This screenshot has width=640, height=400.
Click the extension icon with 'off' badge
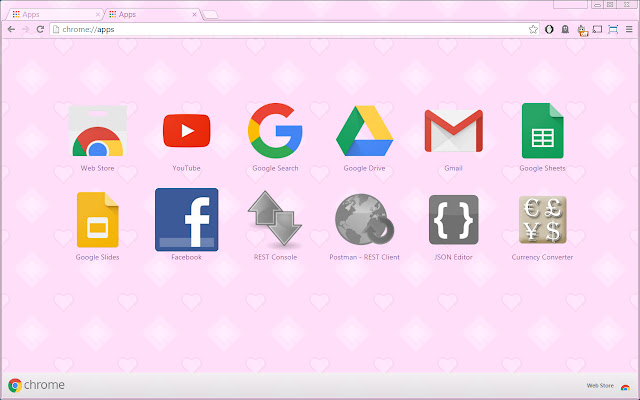point(582,30)
